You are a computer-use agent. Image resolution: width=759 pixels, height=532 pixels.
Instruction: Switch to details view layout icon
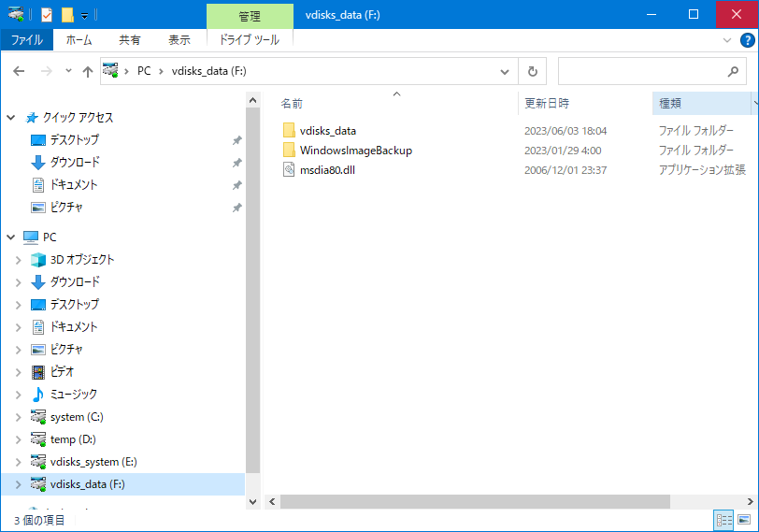[723, 521]
